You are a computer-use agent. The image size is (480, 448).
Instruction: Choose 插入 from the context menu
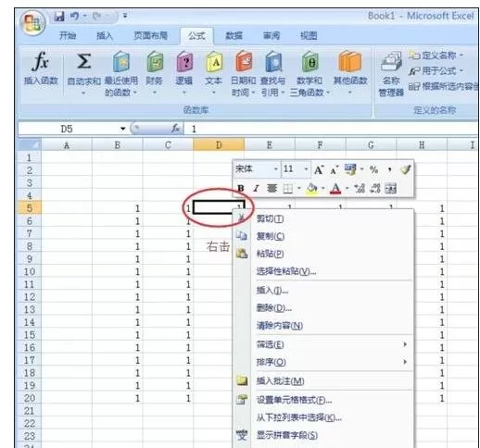point(272,291)
